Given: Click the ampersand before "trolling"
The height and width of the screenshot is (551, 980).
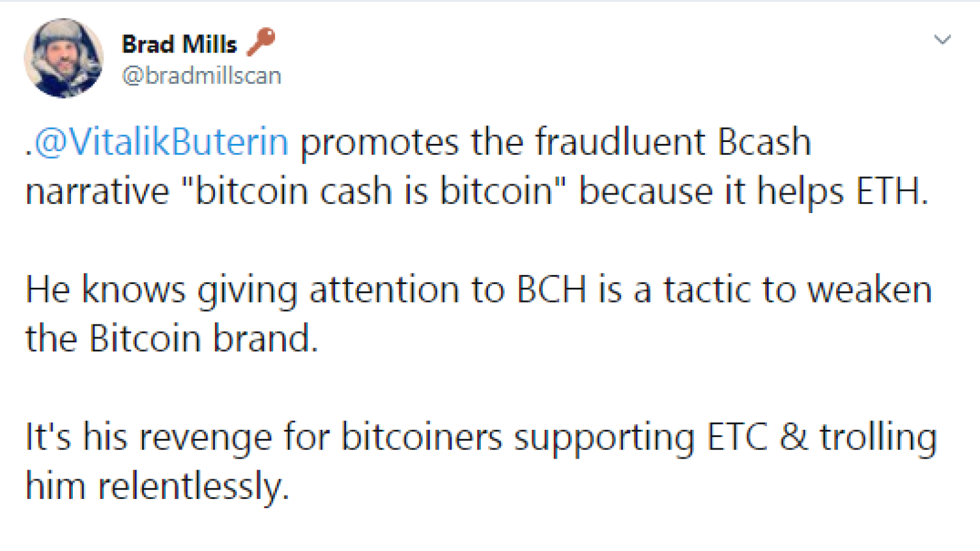Looking at the screenshot, I should tap(793, 438).
